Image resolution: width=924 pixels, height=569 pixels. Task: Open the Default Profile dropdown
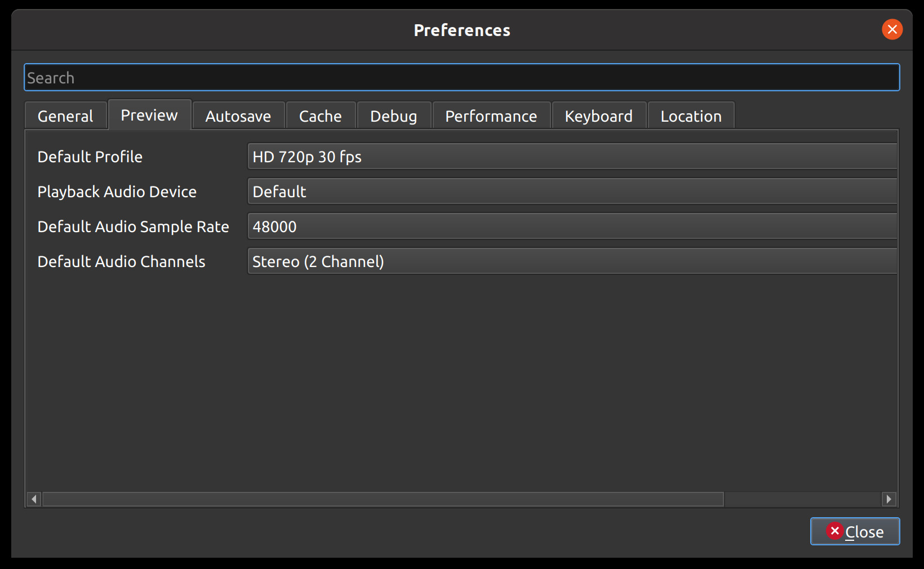(572, 157)
